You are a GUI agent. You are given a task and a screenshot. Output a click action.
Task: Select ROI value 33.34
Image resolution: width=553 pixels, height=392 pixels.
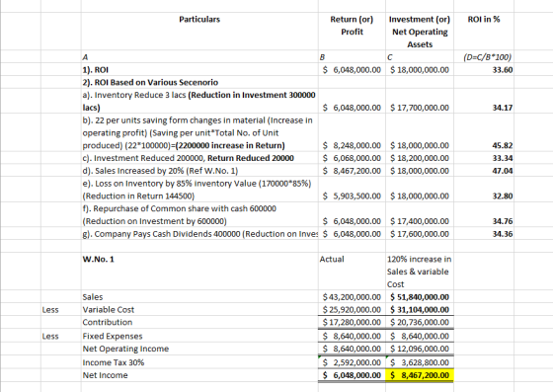[503, 158]
